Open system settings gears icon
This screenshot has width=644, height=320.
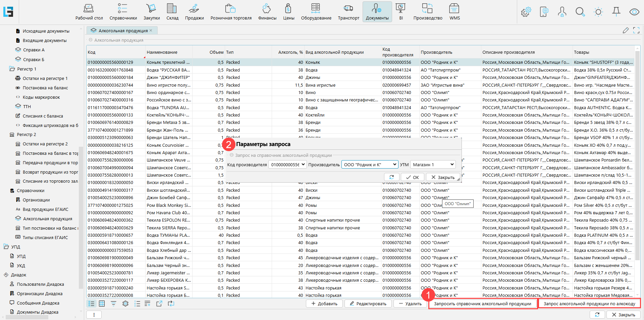[x=526, y=12]
